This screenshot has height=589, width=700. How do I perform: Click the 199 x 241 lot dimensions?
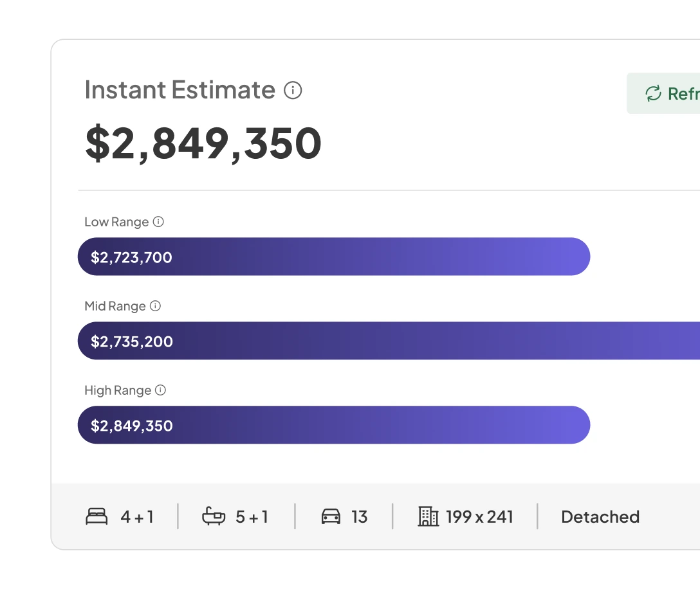click(x=479, y=517)
